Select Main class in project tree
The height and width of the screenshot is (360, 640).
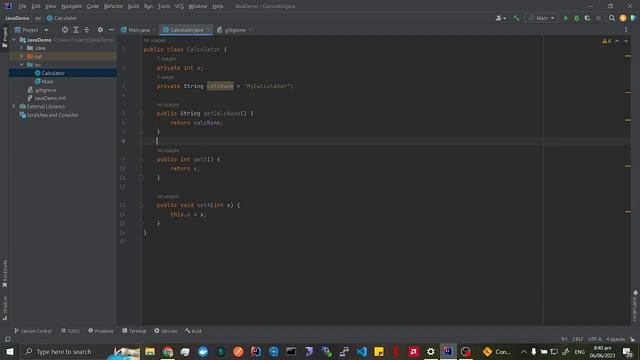tap(47, 82)
